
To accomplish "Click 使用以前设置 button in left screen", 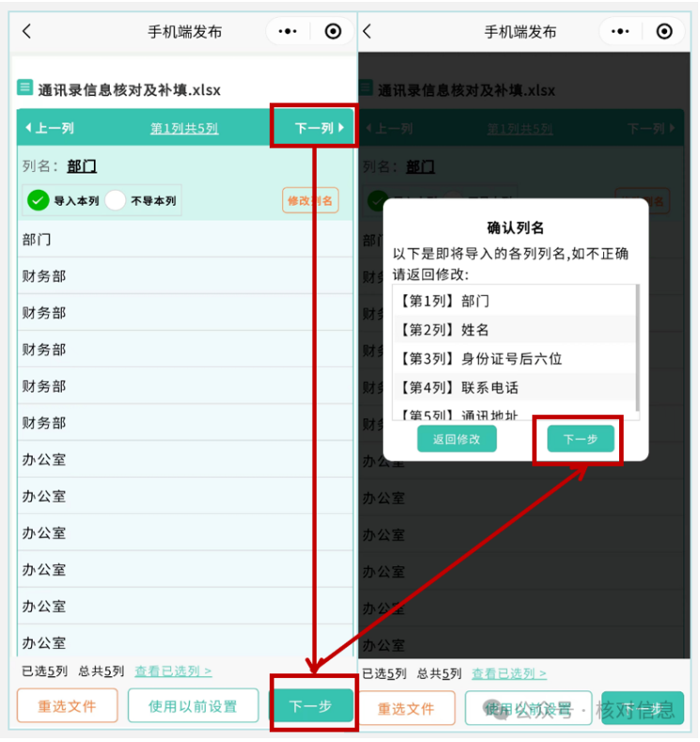I will [x=194, y=705].
